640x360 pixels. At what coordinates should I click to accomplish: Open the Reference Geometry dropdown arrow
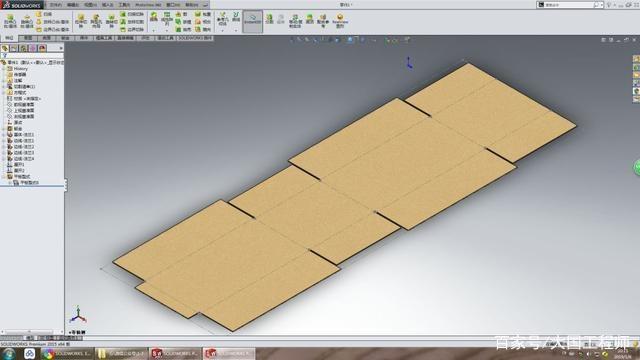coord(222,30)
